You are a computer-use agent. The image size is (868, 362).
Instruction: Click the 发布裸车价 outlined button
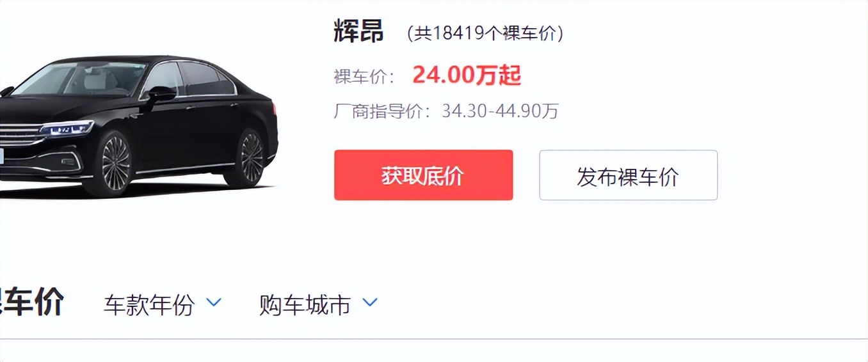[x=628, y=175]
